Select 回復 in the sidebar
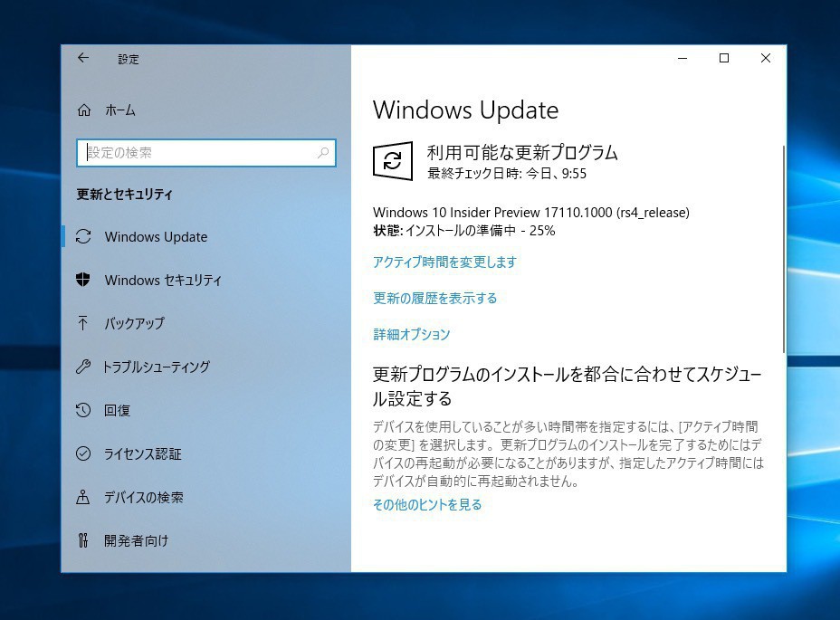Viewport: 840px width, 620px height. [117, 410]
